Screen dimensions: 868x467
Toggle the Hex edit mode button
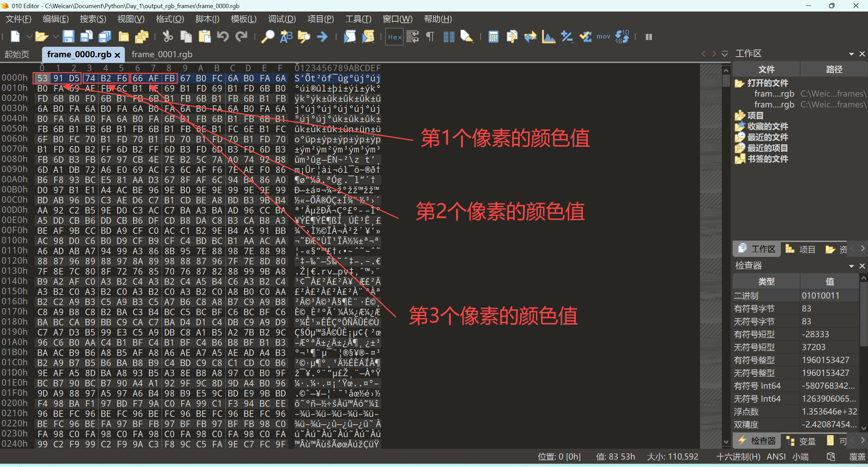tap(394, 37)
